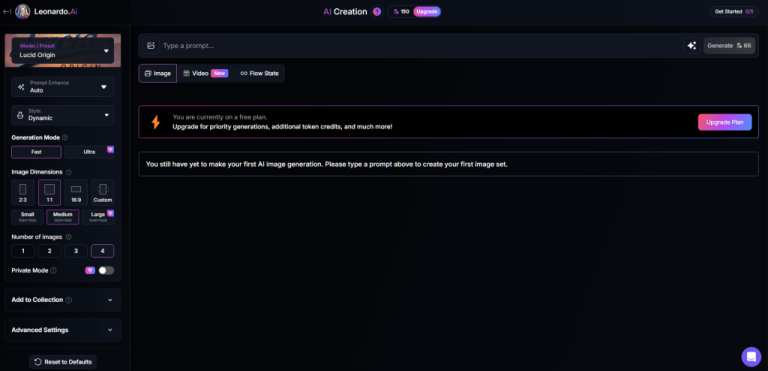Expand the Add to Collection section
768x371 pixels.
63,300
